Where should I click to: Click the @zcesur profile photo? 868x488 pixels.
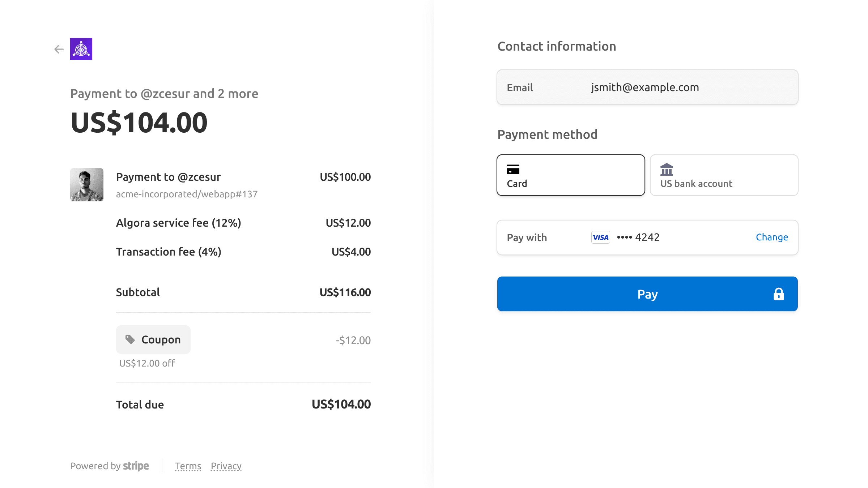coord(87,185)
